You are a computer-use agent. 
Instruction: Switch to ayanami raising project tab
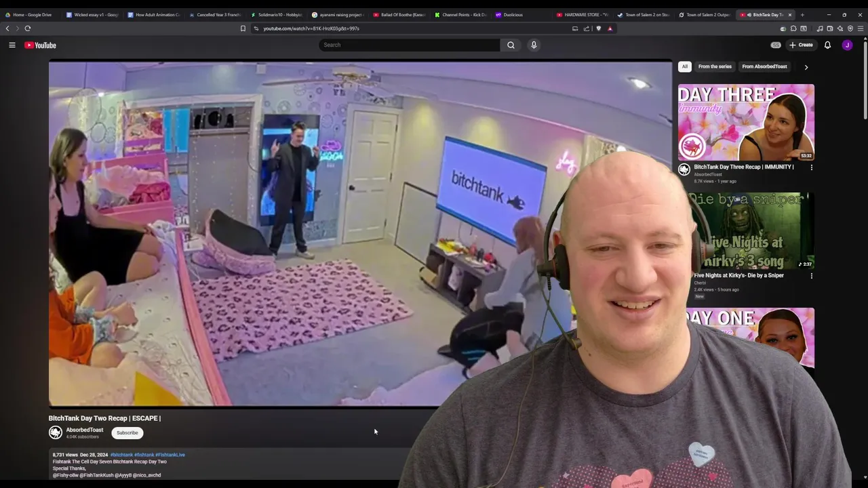[338, 14]
